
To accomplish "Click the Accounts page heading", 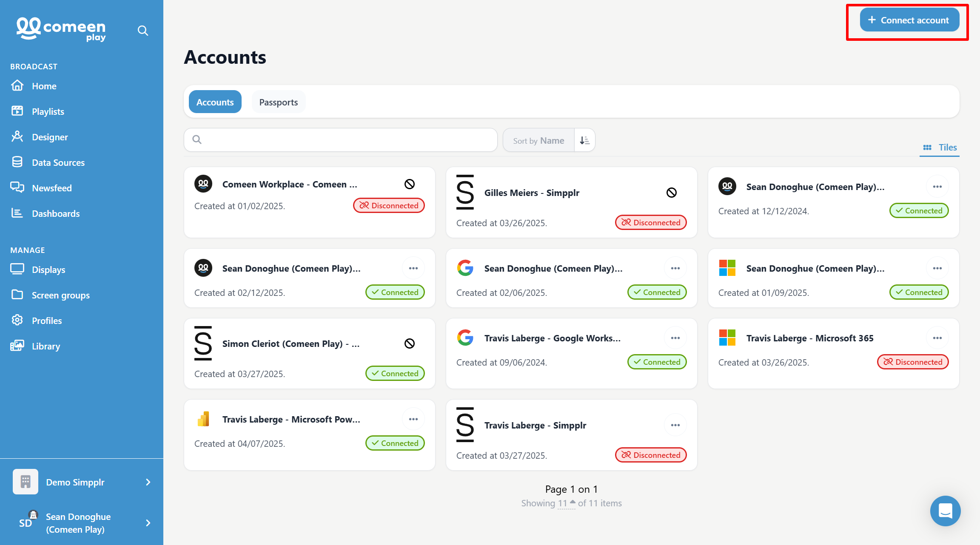I will [225, 57].
